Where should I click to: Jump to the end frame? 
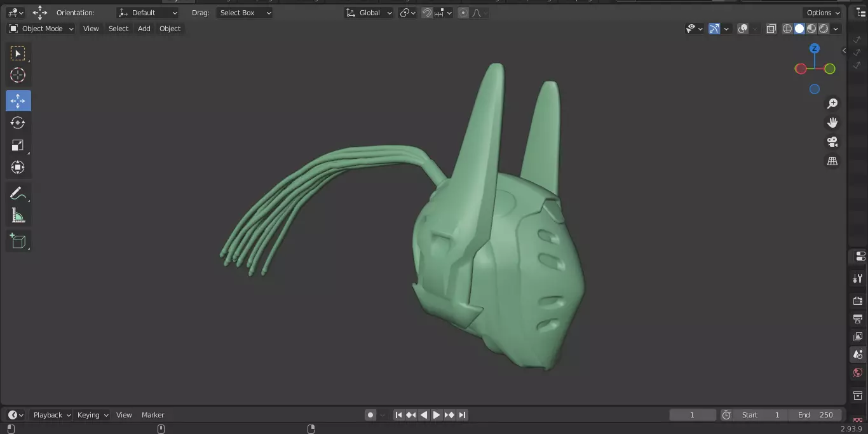(462, 415)
